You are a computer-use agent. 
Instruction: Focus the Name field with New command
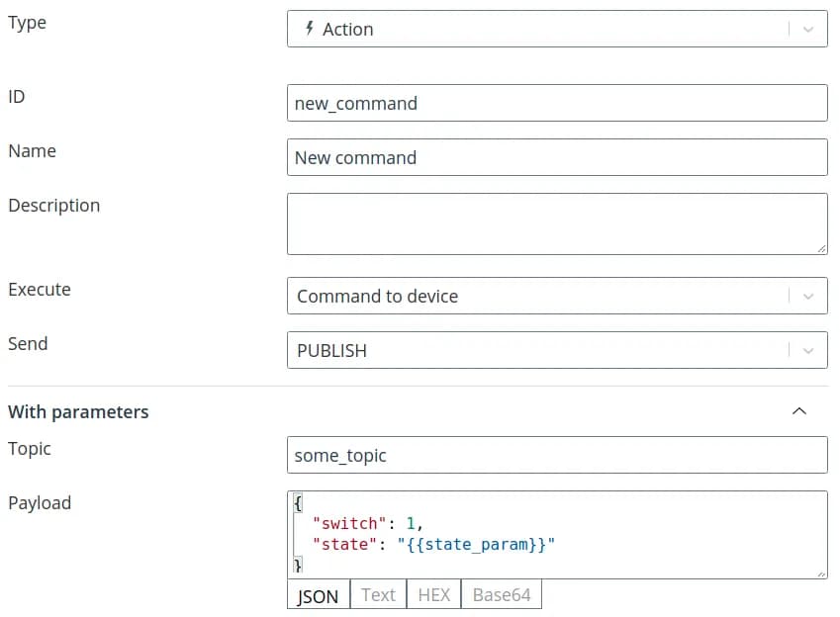pos(556,157)
